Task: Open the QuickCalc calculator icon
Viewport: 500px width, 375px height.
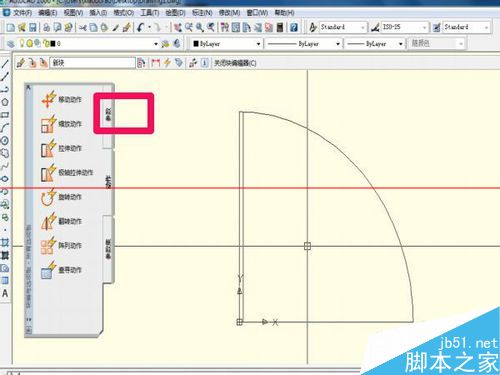Action: point(280,27)
